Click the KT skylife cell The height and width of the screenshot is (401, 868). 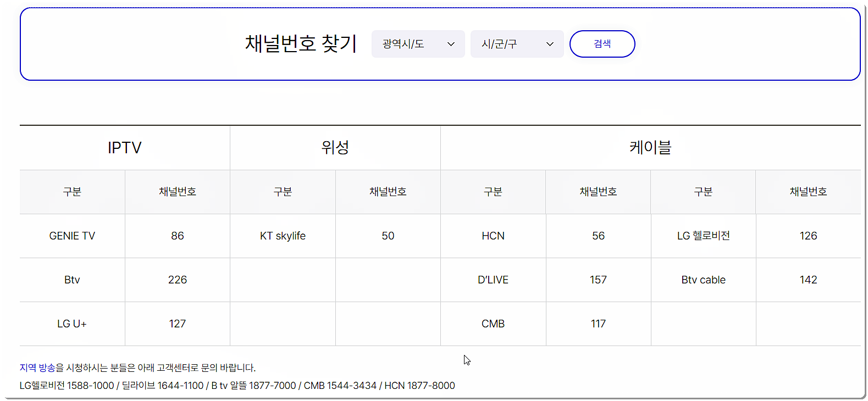(283, 236)
